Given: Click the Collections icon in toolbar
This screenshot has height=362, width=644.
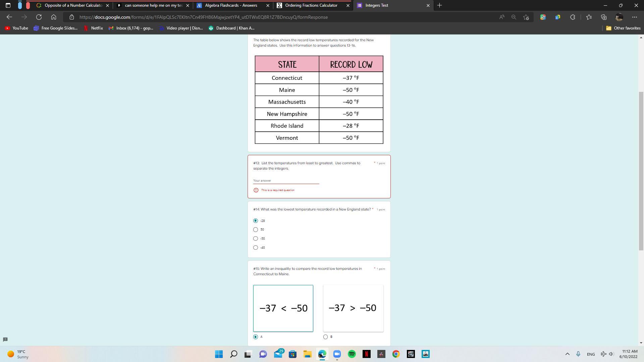Looking at the screenshot, I should coord(604,17).
